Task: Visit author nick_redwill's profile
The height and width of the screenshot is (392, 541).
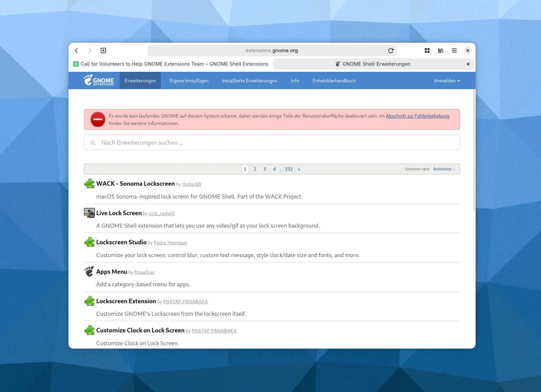Action: [x=162, y=214]
